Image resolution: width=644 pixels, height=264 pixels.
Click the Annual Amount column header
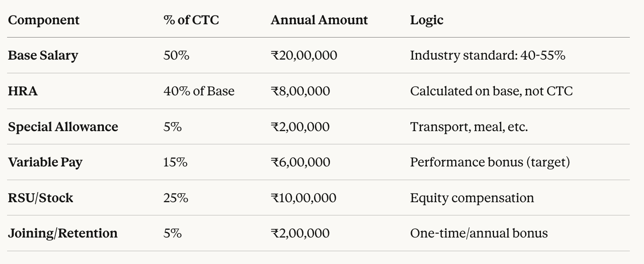[319, 20]
